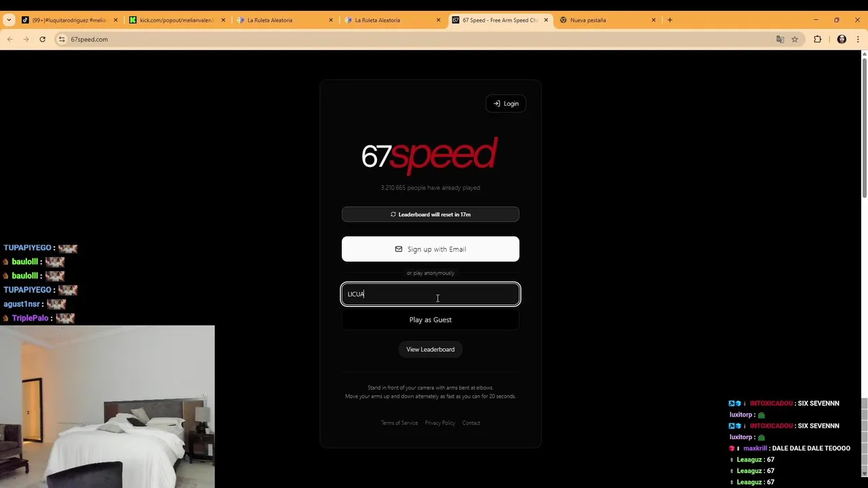Switch to the TikTok luquitarodriguez tab
The width and height of the screenshot is (868, 488).
point(69,20)
